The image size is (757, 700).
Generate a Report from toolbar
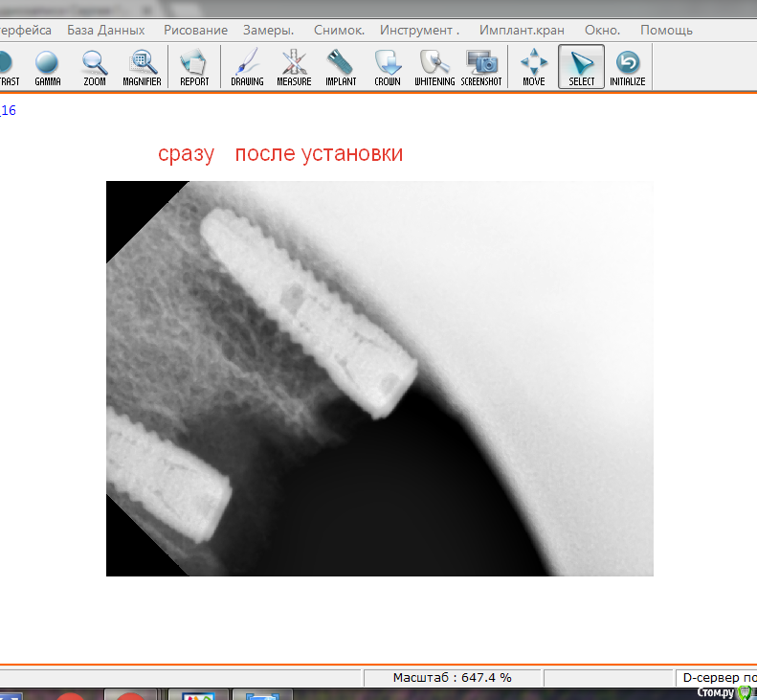pos(194,67)
